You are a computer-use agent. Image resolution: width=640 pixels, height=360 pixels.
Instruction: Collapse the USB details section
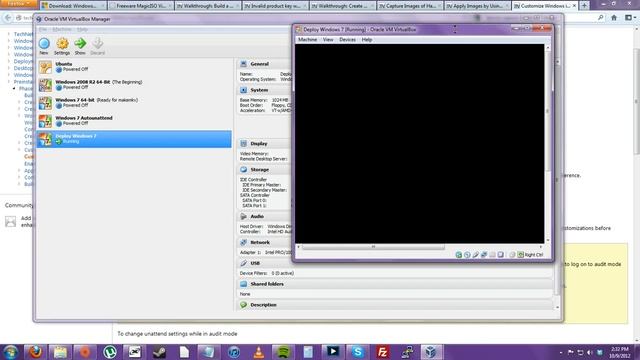click(255, 263)
